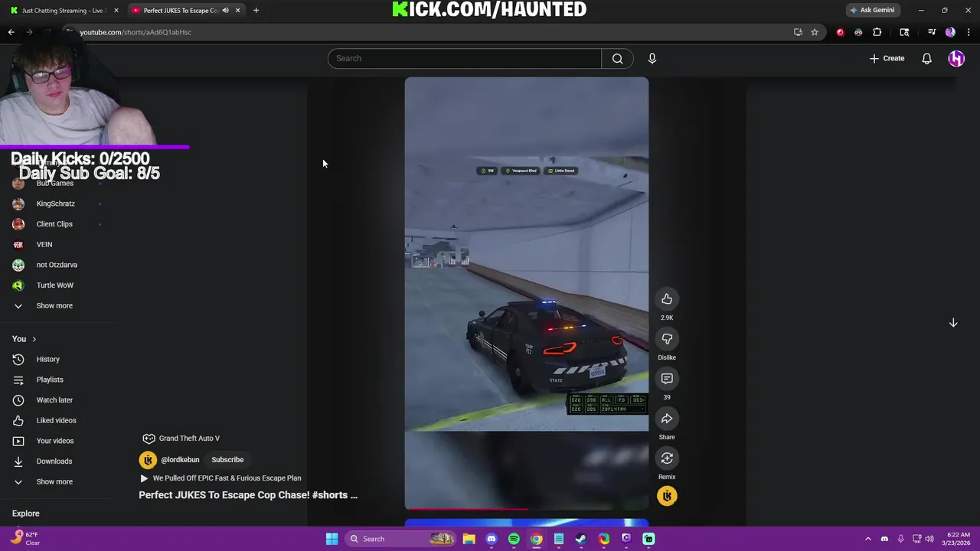Start voice search with microphone

click(652, 58)
